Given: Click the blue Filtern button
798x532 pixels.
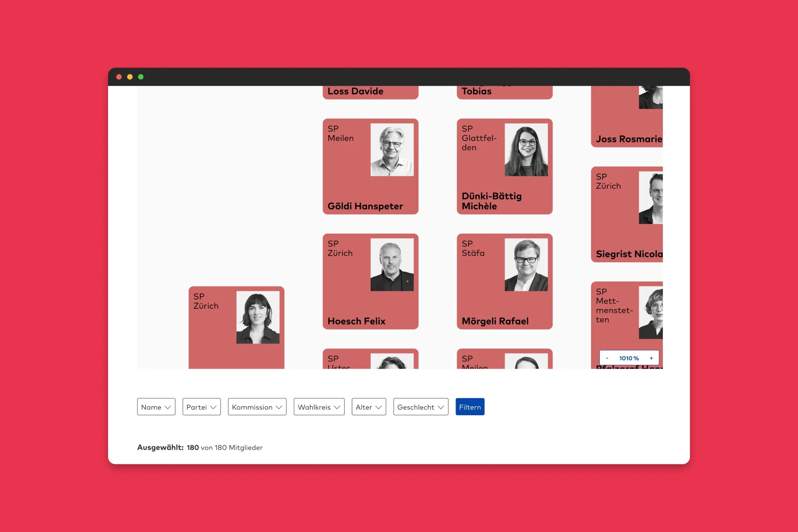Looking at the screenshot, I should tap(470, 406).
